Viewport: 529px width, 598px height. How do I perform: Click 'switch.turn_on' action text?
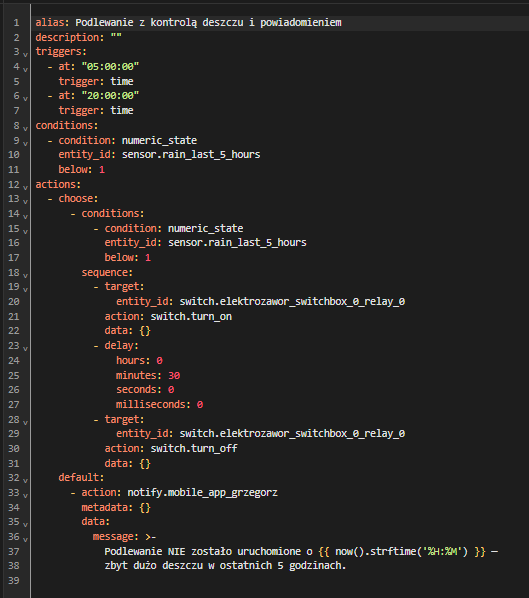191,316
